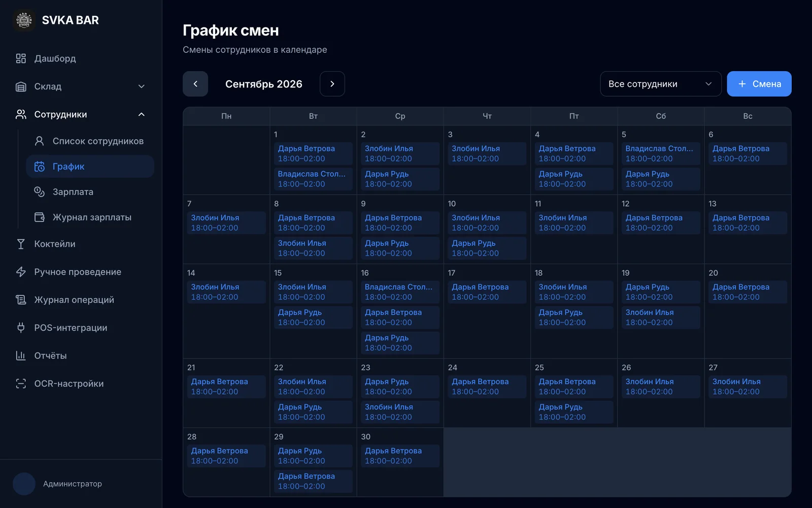This screenshot has width=812, height=508.
Task: Collapse the Сотрудники submenu chevron
Action: point(142,114)
